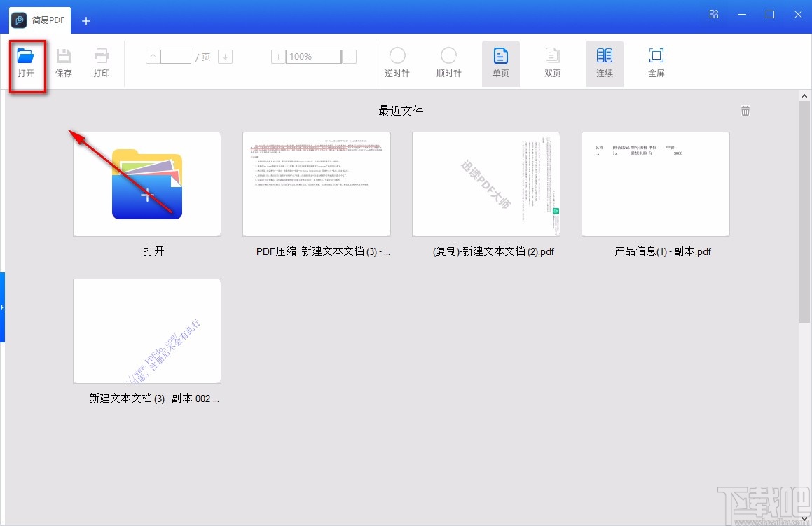Image resolution: width=812 pixels, height=526 pixels.
Task: Enter fullscreen mode via the 全屏 icon
Action: 656,63
